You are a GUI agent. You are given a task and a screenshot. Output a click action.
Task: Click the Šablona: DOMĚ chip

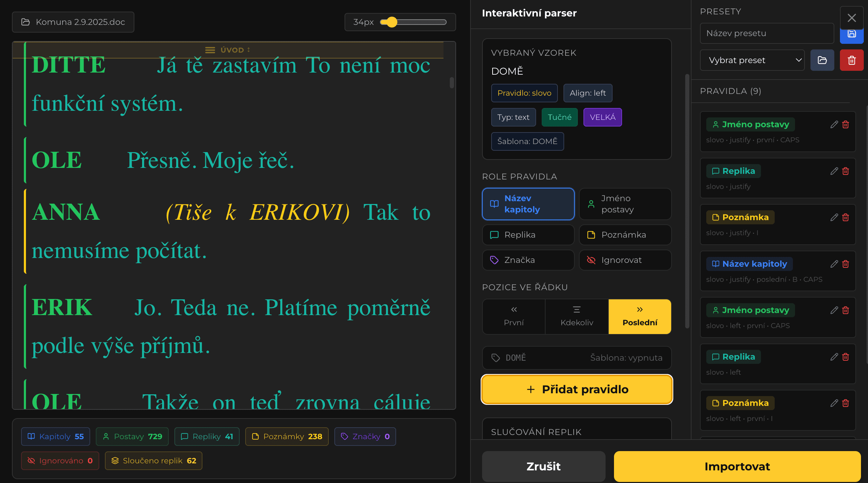pyautogui.click(x=527, y=142)
